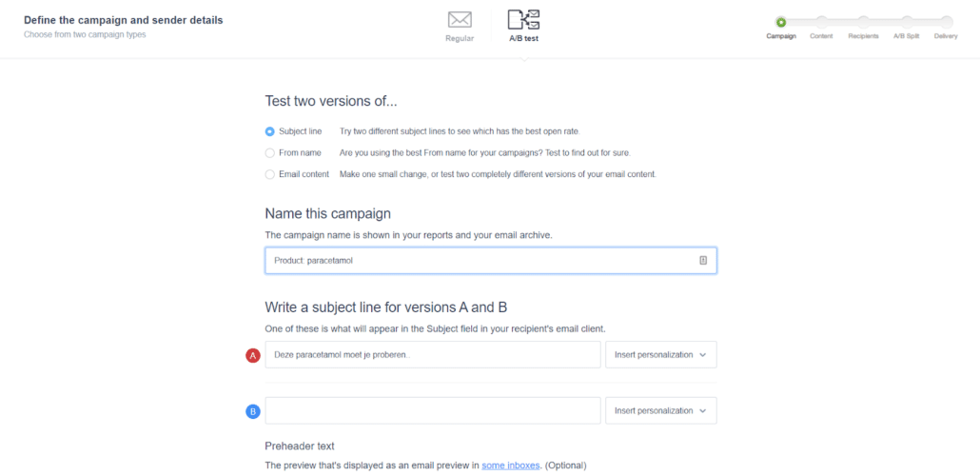Click the Delivery step circle
The height and width of the screenshot is (476, 980).
pyautogui.click(x=947, y=23)
